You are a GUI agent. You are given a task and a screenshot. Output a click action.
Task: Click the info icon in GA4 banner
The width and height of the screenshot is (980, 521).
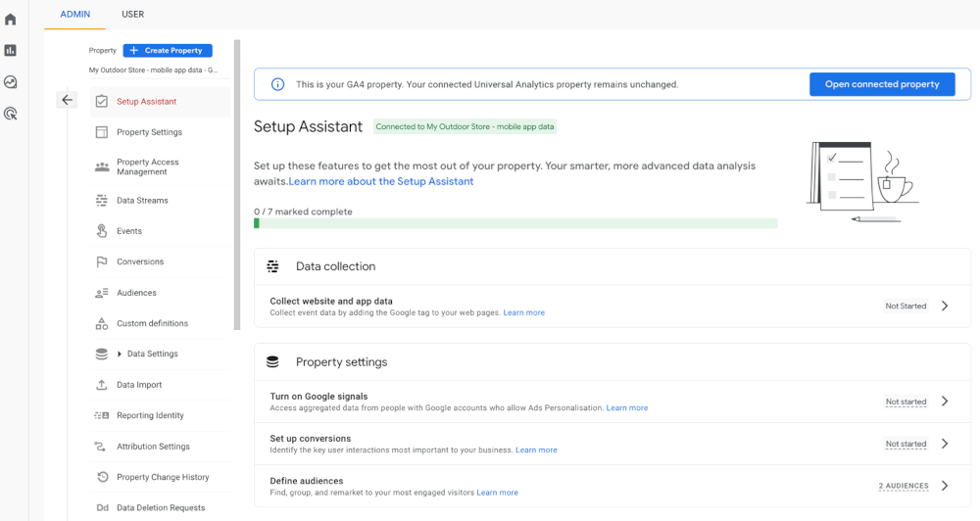pyautogui.click(x=277, y=84)
